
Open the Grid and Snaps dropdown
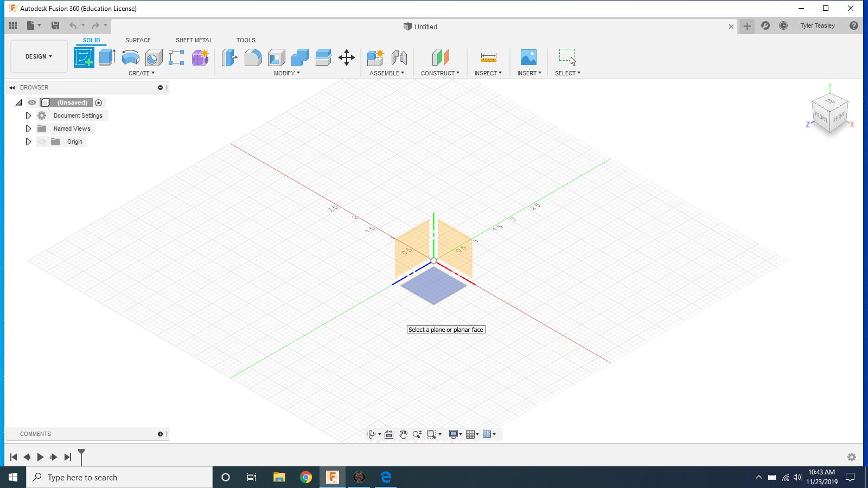pos(473,434)
